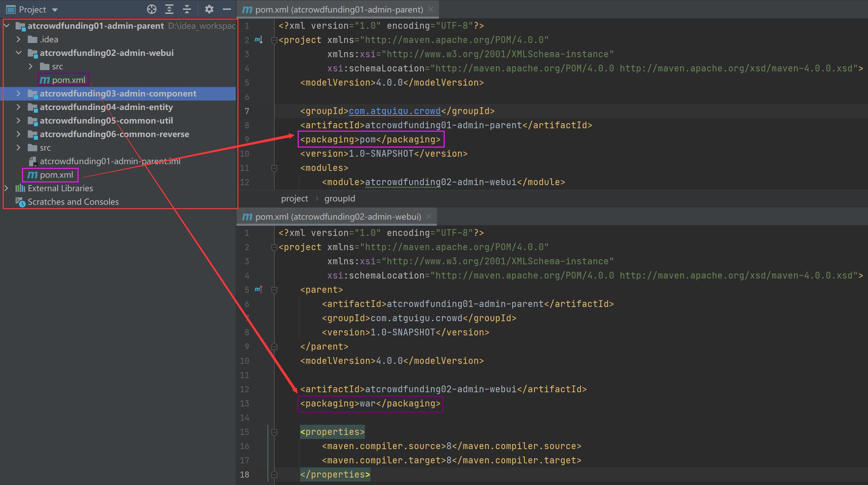The width and height of the screenshot is (868, 485).
Task: Click admin-webui module folder icon
Action: (33, 53)
